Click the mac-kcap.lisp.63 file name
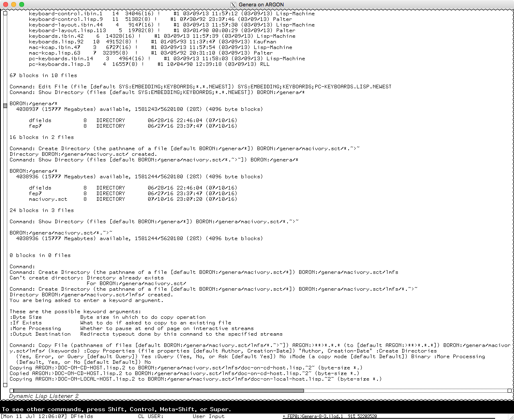The height and width of the screenshot is (420, 514). click(x=55, y=53)
